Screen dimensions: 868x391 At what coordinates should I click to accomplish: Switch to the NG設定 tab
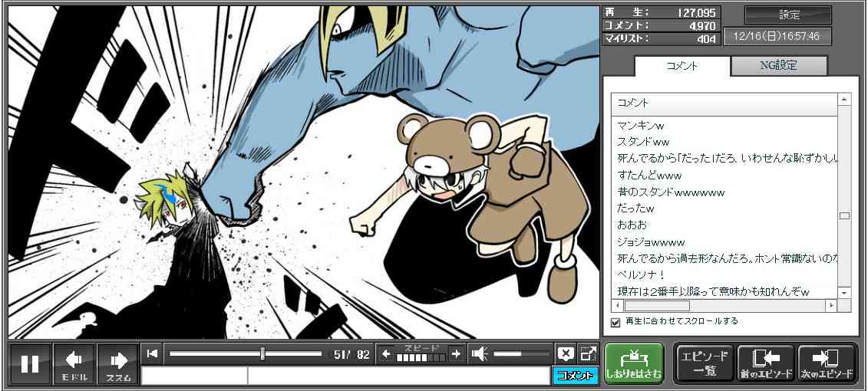coord(778,66)
